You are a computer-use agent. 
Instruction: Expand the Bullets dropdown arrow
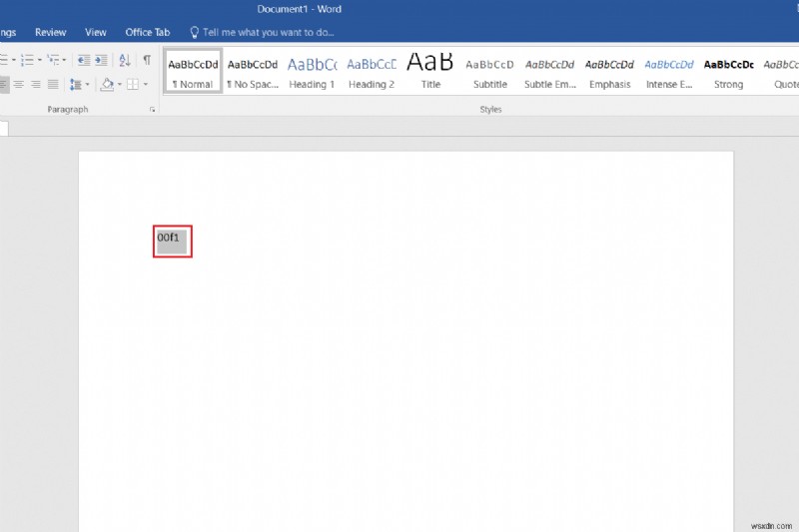14,60
